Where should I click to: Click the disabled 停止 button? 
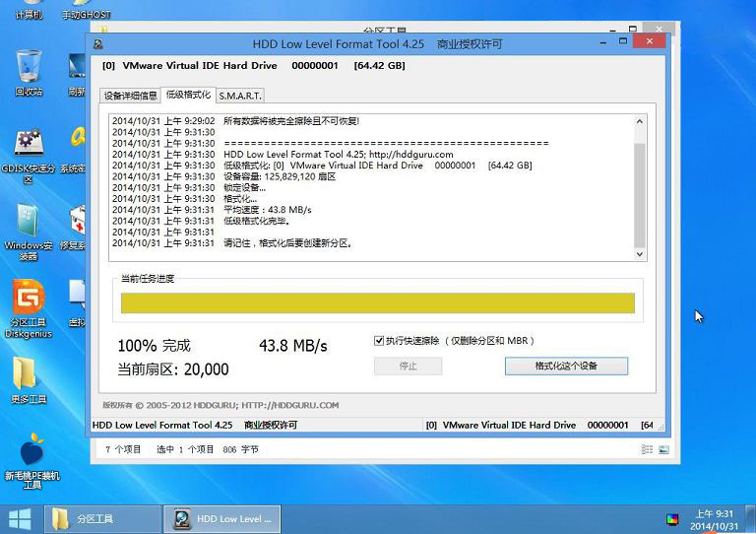tap(408, 367)
